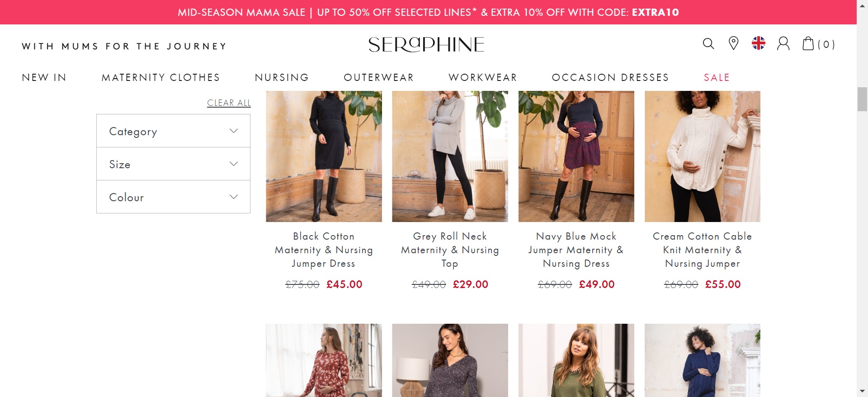Screen dimensions: 868x397
Task: Open the shopping bag icon
Action: tap(808, 44)
